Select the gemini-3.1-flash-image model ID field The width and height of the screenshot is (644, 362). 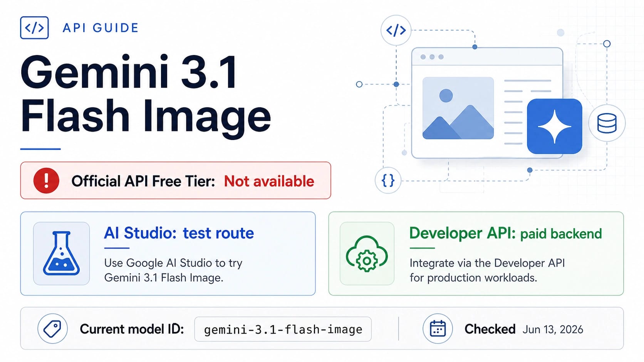(283, 329)
